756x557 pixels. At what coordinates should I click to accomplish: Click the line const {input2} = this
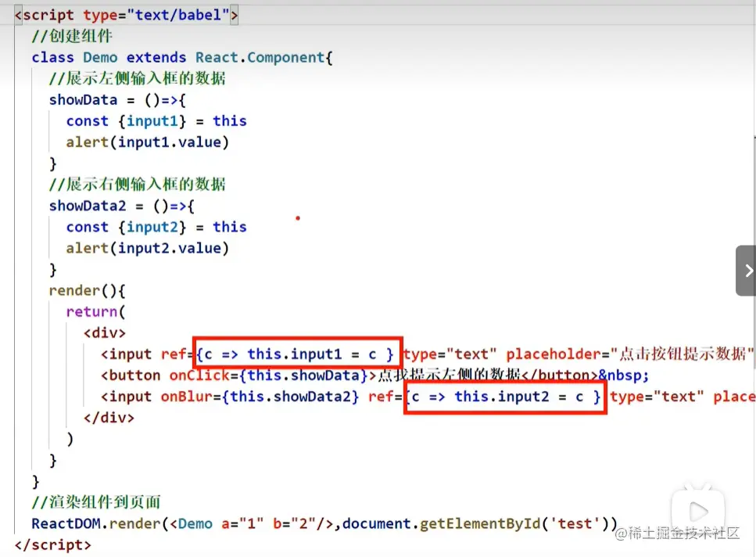tap(156, 227)
